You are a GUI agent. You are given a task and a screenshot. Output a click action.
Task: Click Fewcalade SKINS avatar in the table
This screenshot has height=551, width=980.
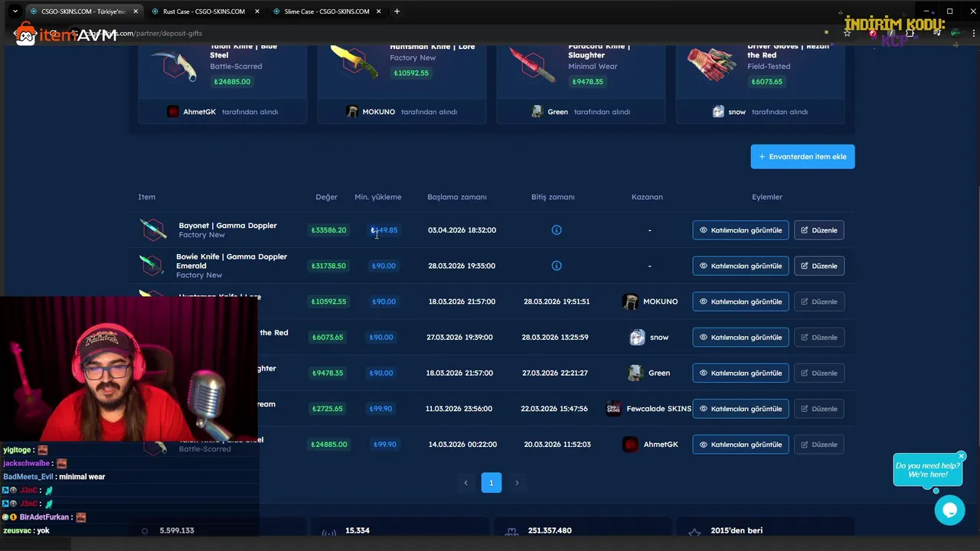coord(613,409)
